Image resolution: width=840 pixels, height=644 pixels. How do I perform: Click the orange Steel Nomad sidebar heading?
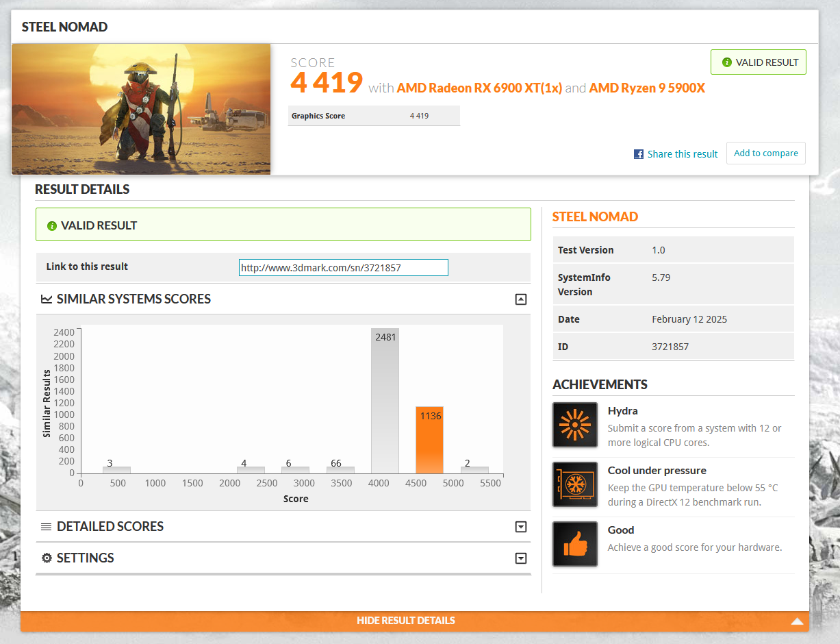tap(595, 216)
